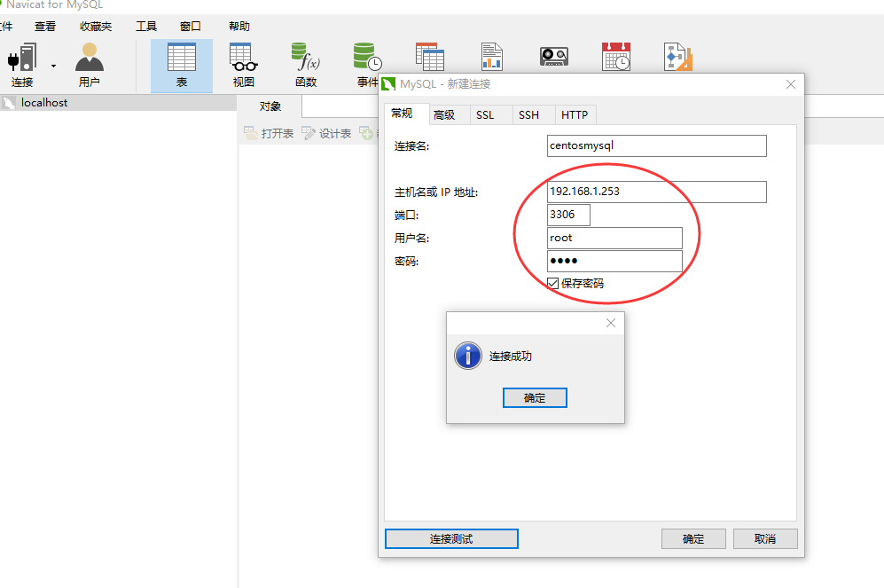This screenshot has width=884, height=588.
Task: Open the User (用户) toolbar icon
Action: 89,66
